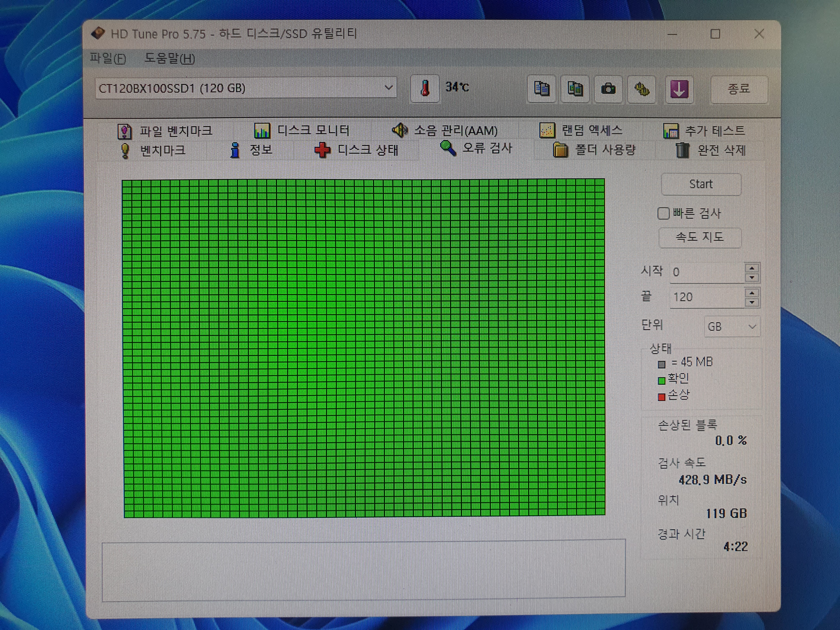This screenshot has height=630, width=840.
Task: Switch to the 디스크 상태 tab
Action: (356, 150)
